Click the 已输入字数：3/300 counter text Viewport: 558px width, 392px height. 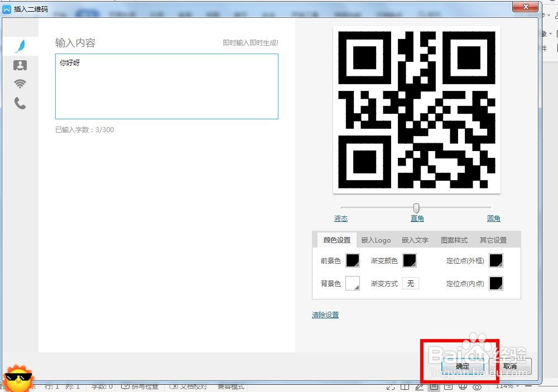click(85, 130)
